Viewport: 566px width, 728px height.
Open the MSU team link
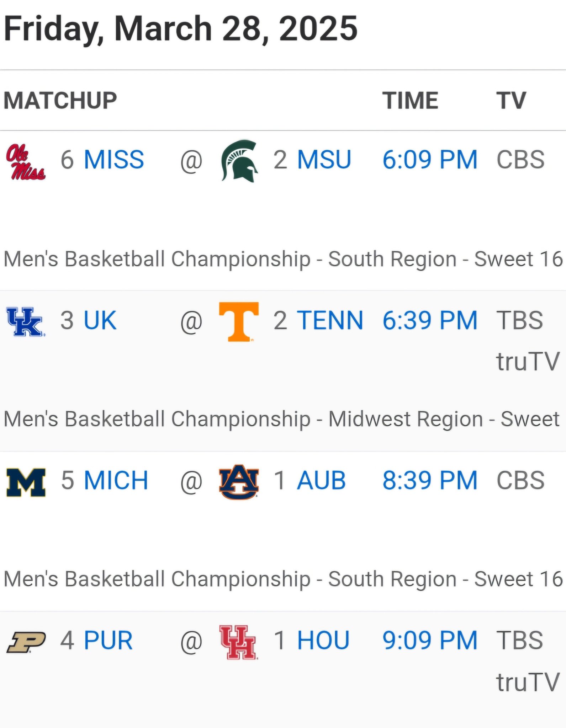point(324,160)
